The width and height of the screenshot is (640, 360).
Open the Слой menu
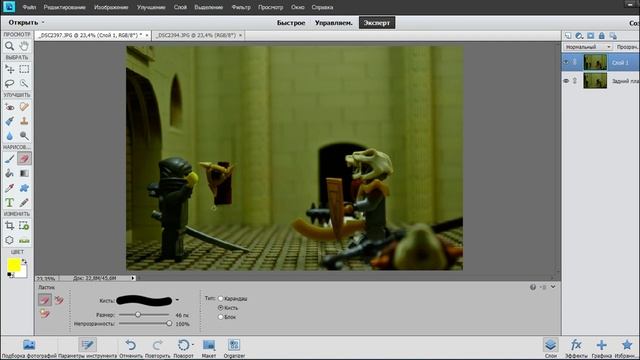[180, 7]
